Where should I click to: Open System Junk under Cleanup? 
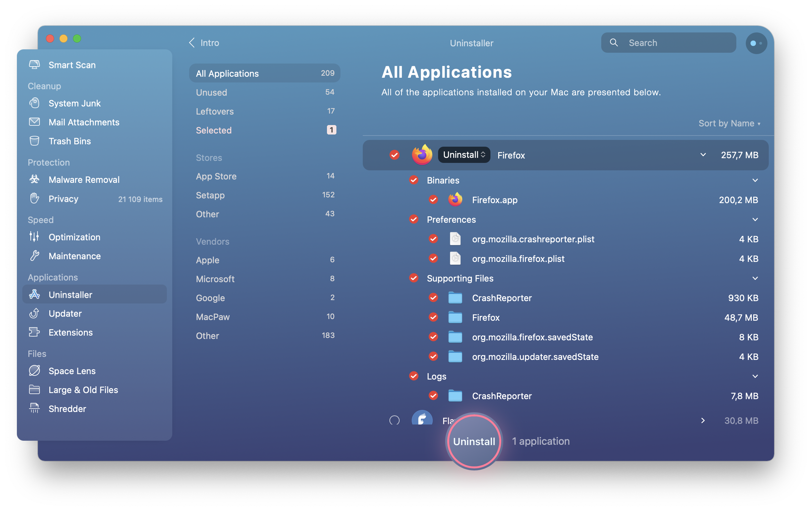pos(75,104)
